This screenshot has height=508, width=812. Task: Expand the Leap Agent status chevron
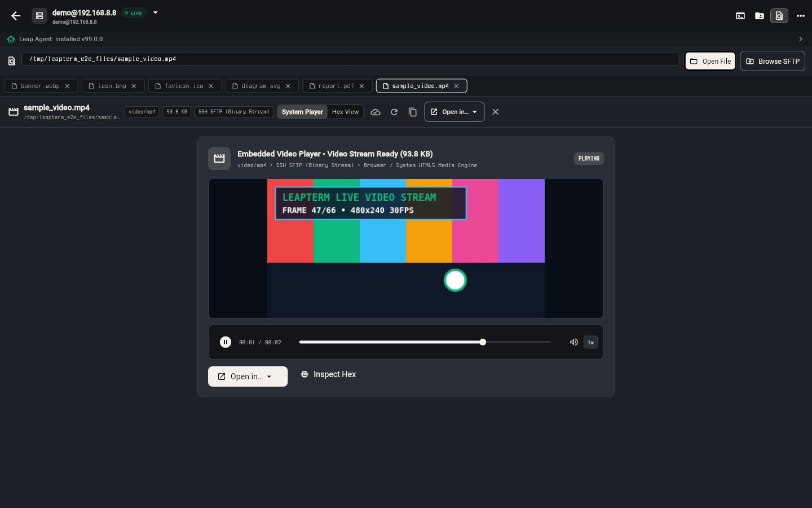click(x=801, y=39)
